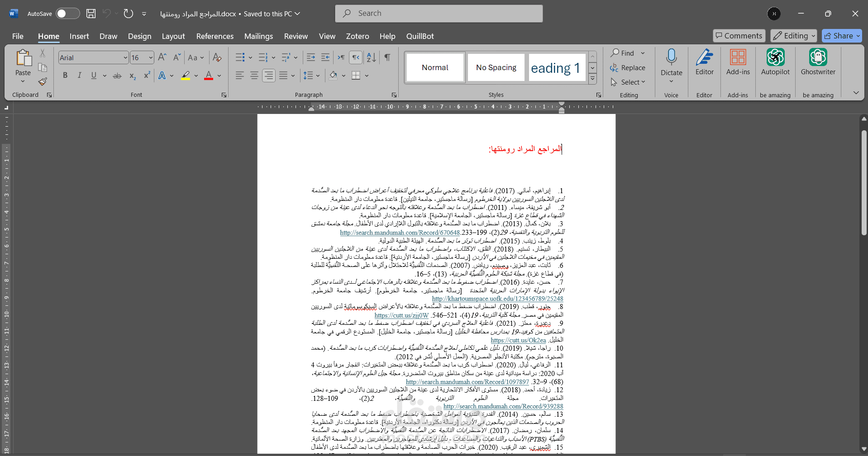Image resolution: width=868 pixels, height=456 pixels.
Task: Open the File menu
Action: tap(18, 36)
